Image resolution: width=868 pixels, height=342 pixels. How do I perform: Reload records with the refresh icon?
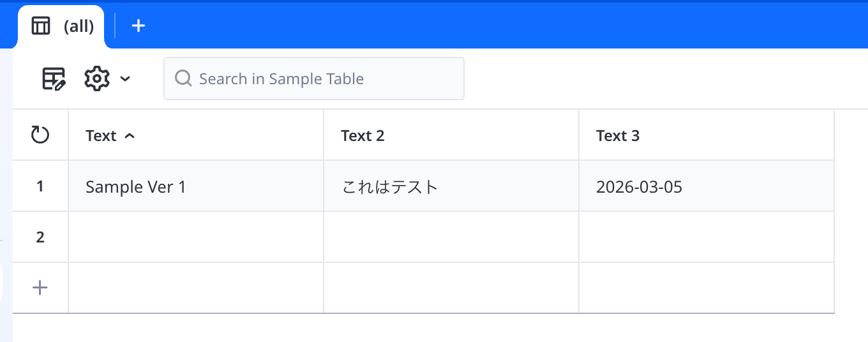tap(40, 135)
